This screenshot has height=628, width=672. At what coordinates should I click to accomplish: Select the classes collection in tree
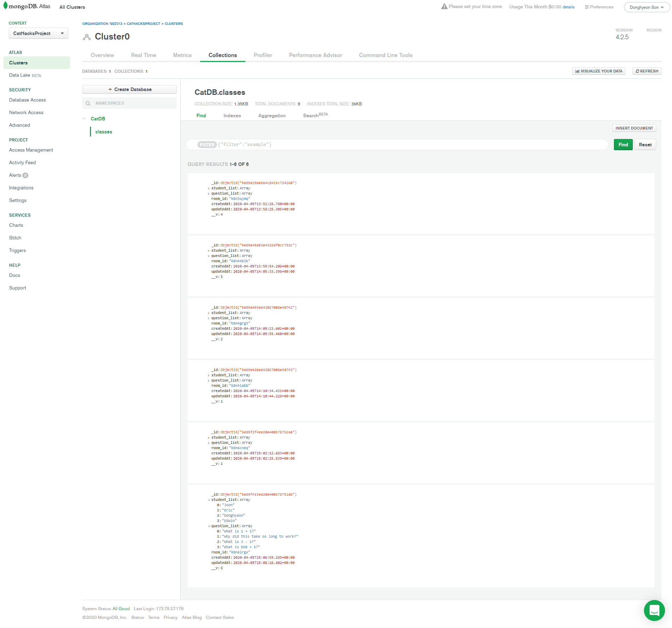click(104, 132)
